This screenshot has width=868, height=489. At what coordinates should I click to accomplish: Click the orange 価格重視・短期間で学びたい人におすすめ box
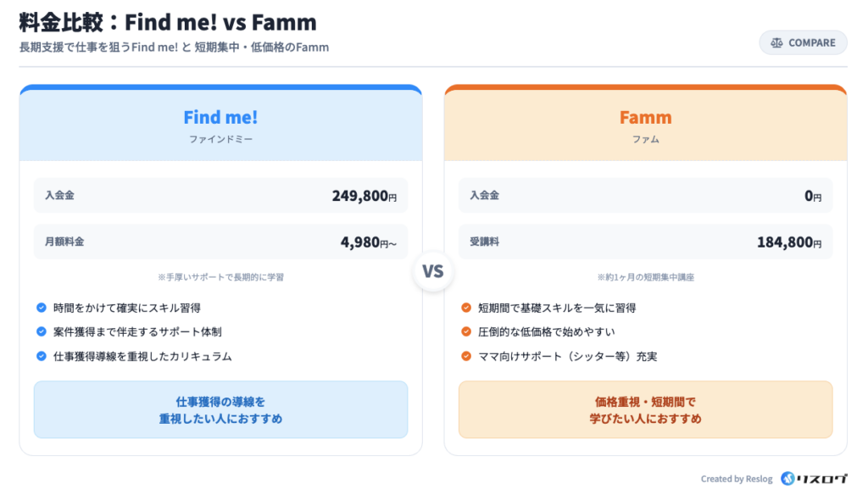tap(645, 409)
